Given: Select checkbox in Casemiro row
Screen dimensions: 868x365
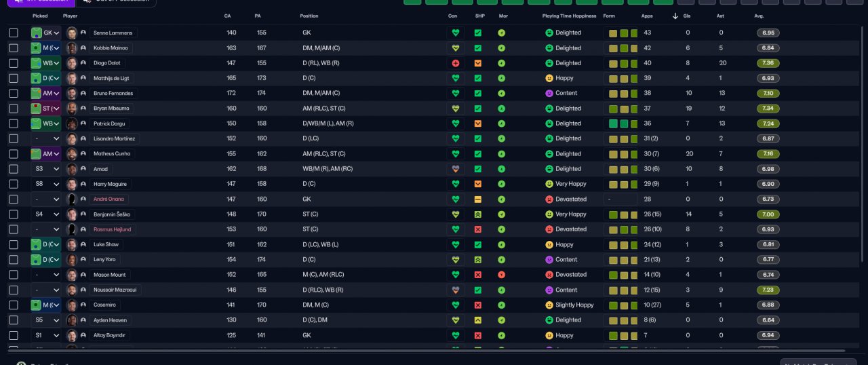Looking at the screenshot, I should point(14,305).
